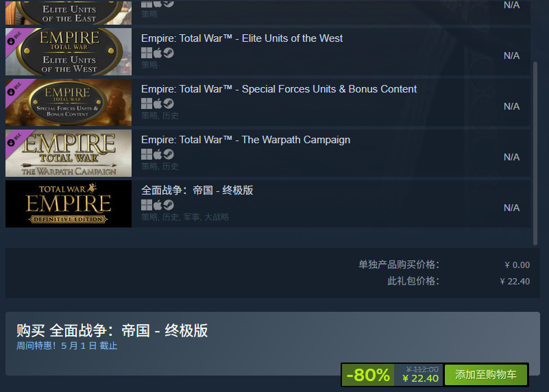Click DLC badge on Warpath Campaign thumbnail

(15, 140)
